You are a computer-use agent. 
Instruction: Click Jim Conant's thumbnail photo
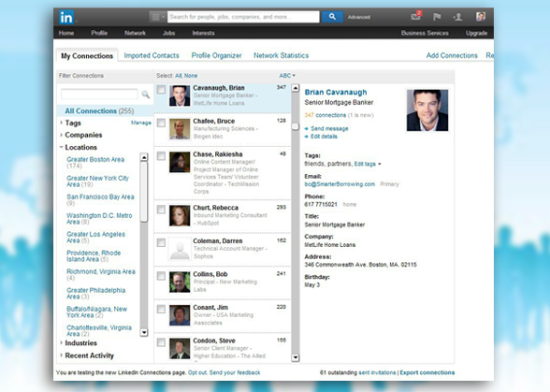(180, 315)
